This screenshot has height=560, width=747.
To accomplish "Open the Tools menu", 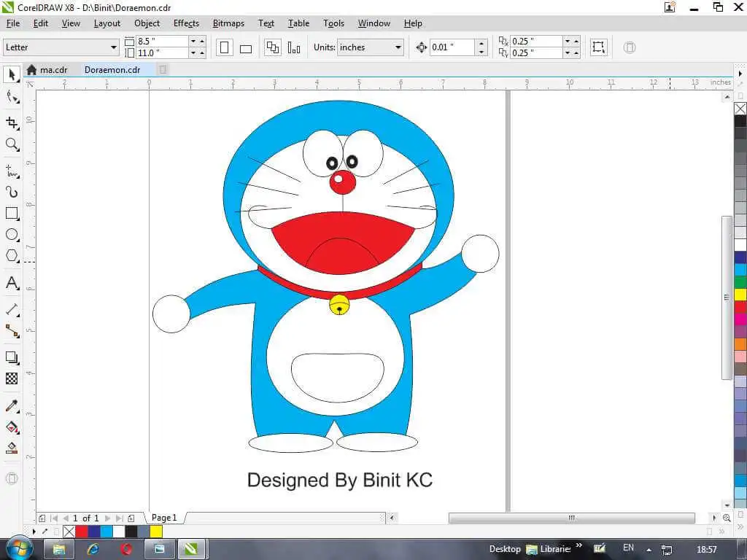I will [333, 23].
